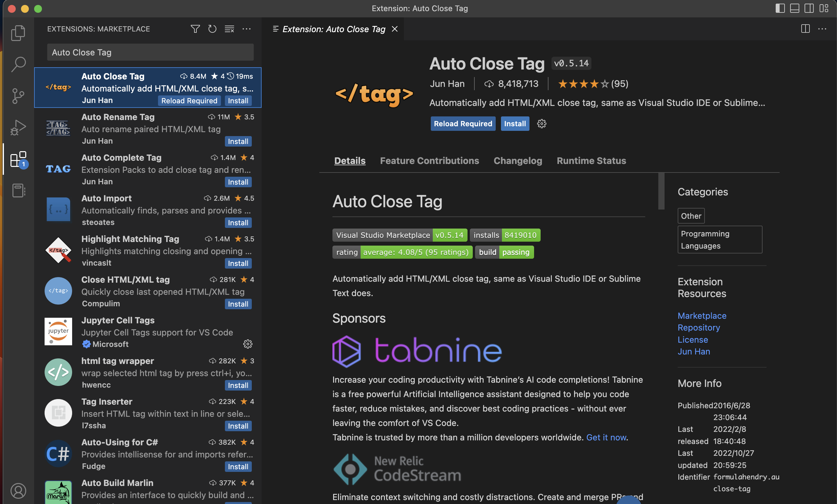Filter extensions using the funnel icon
The height and width of the screenshot is (504, 837).
(195, 29)
